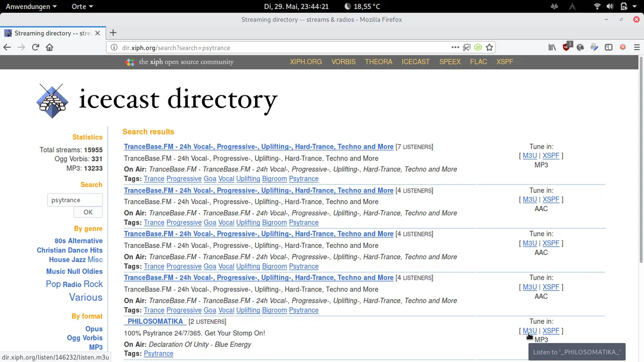Open XSPF link for _PHILOSOMATIKA_ stream
The image size is (644, 362).
pos(551,331)
